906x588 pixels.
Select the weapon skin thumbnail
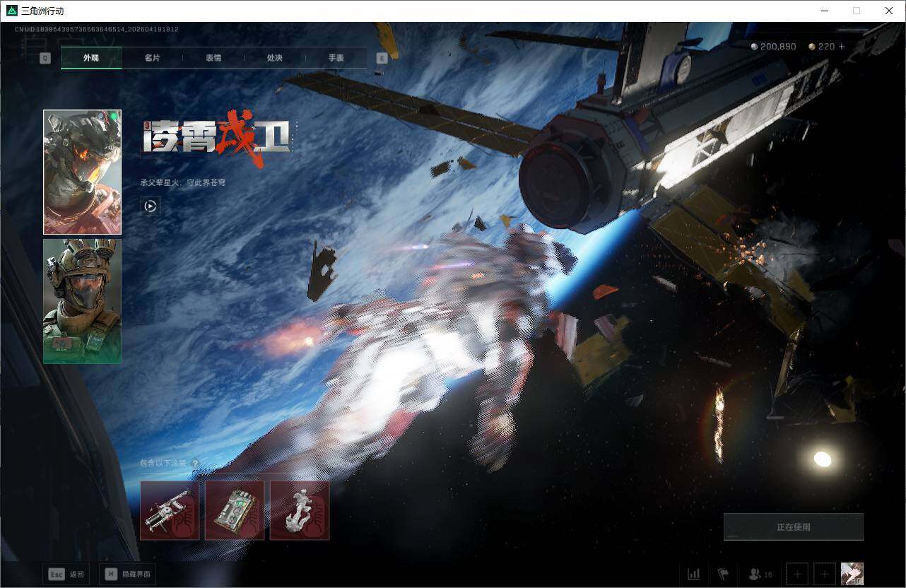pyautogui.click(x=170, y=509)
